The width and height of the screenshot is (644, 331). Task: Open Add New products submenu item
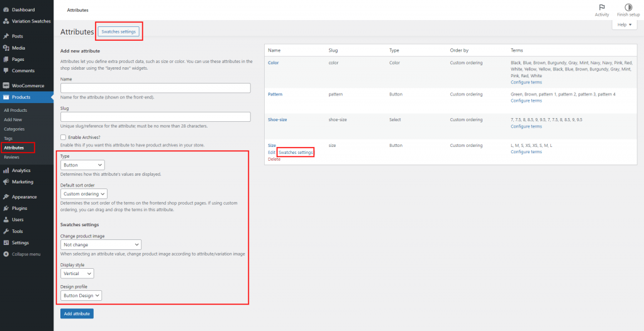point(13,120)
